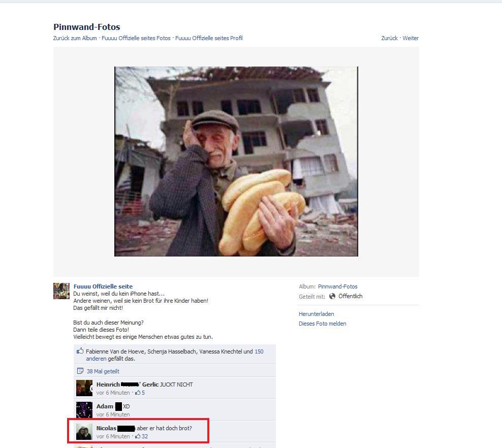Open Adam's commenter avatar
The image size is (502, 448).
click(84, 410)
